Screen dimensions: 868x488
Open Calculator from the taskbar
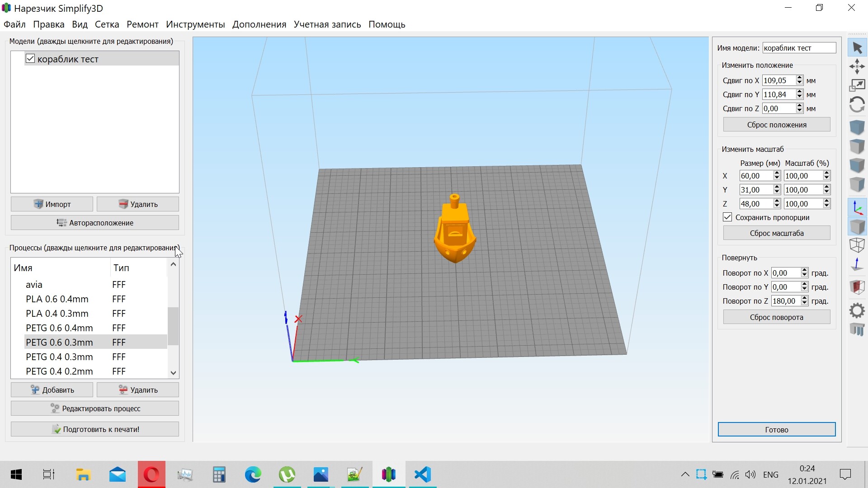click(x=219, y=474)
